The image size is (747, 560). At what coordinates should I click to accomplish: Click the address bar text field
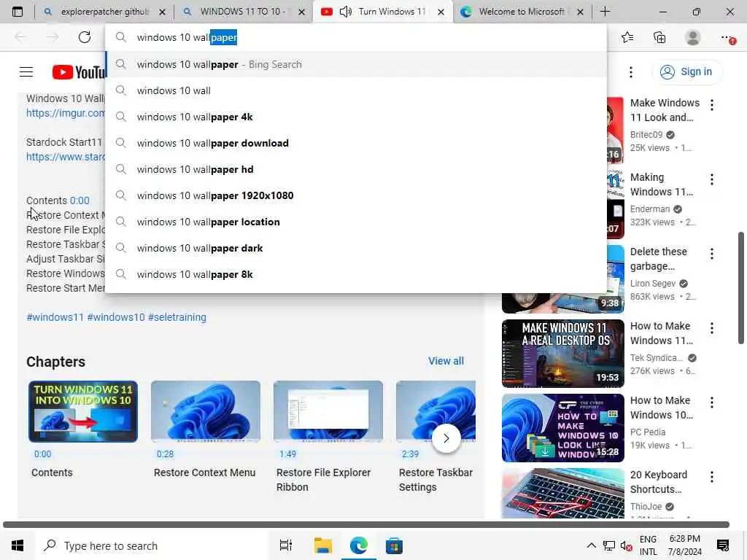point(356,37)
